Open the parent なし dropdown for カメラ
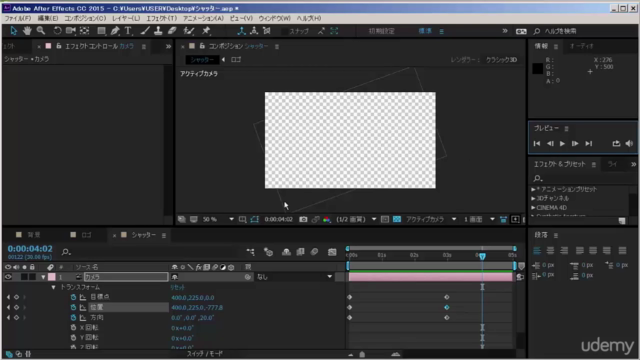Screen dimensions: 640x360 [x=294, y=277]
